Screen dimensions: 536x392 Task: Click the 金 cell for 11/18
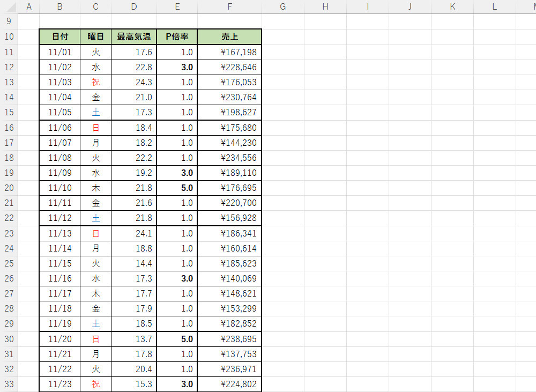coord(96,308)
